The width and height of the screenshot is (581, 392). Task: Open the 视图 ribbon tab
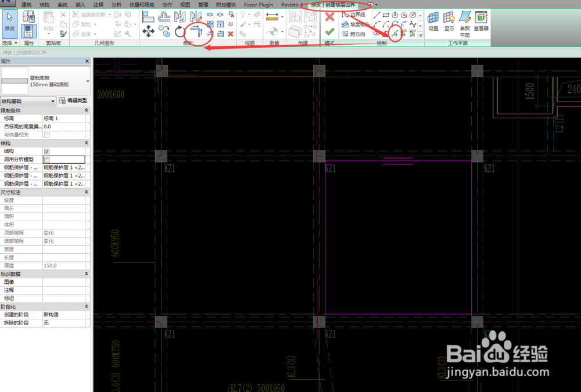(185, 5)
